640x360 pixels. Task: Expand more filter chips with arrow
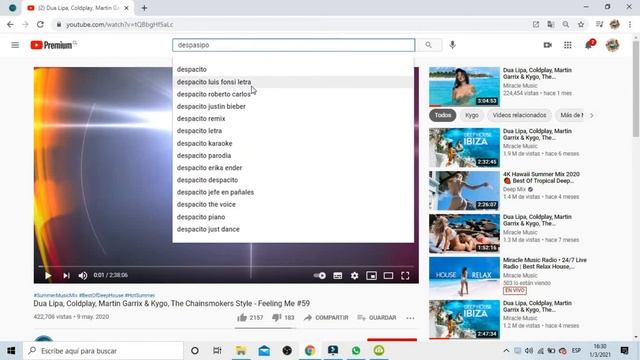(591, 116)
